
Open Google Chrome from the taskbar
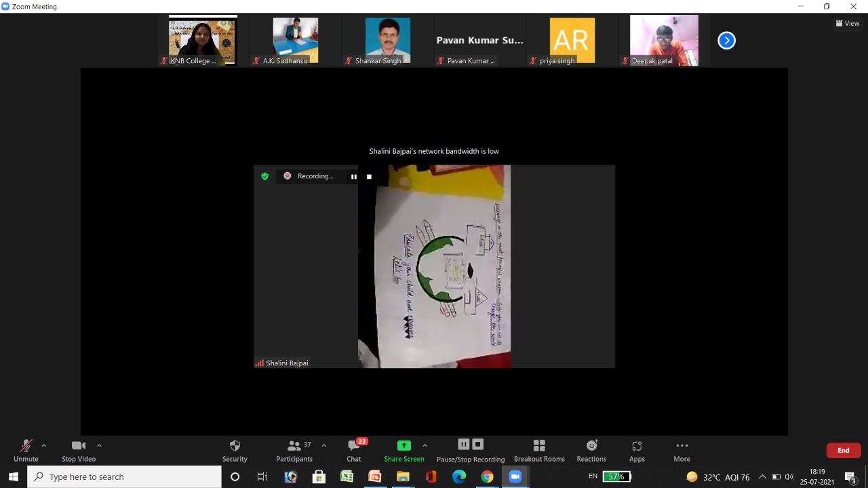pos(487,476)
